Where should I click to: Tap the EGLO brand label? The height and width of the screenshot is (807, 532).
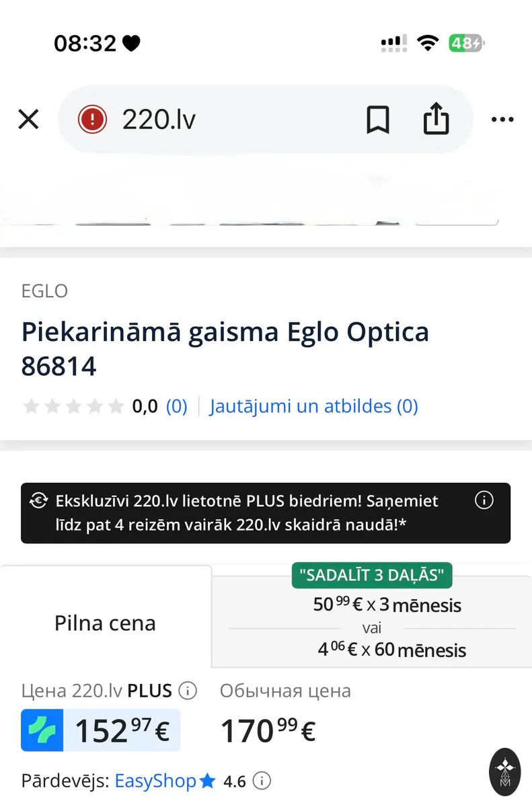click(x=44, y=291)
